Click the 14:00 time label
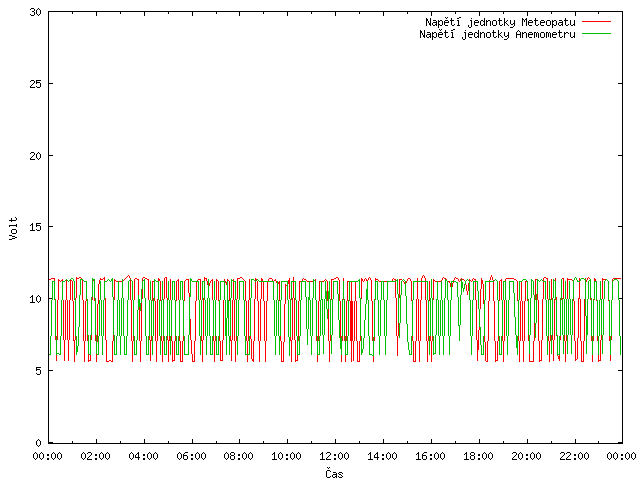Image resolution: width=640 pixels, height=480 pixels. [382, 456]
